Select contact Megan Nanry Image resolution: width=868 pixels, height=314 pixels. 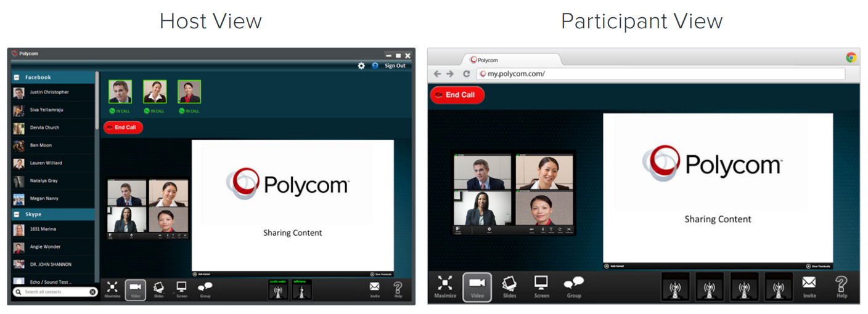pyautogui.click(x=53, y=198)
